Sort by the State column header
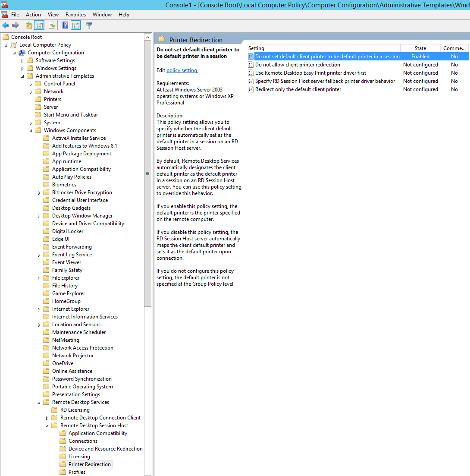470x476 pixels. coord(420,48)
